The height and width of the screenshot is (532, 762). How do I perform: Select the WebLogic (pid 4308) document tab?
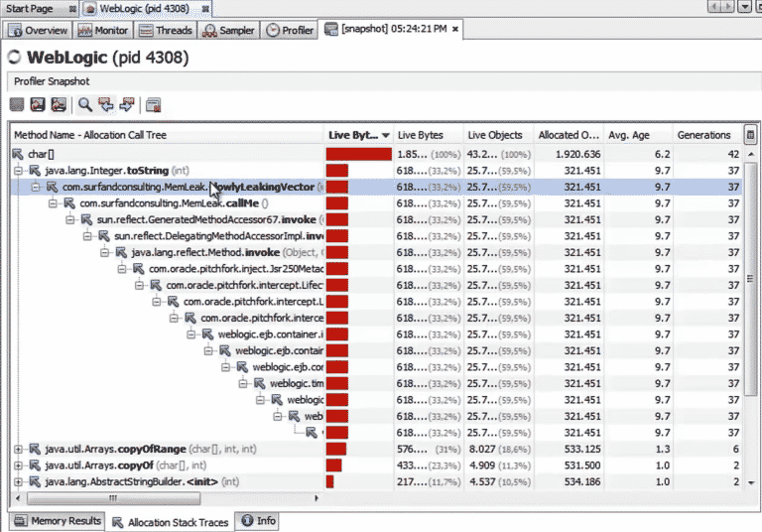(144, 9)
